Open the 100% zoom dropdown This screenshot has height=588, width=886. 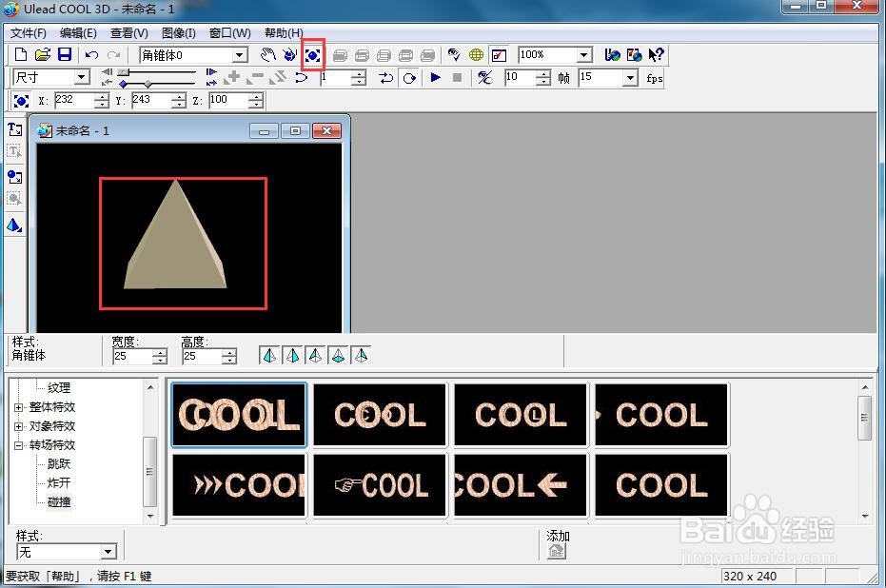pos(584,55)
